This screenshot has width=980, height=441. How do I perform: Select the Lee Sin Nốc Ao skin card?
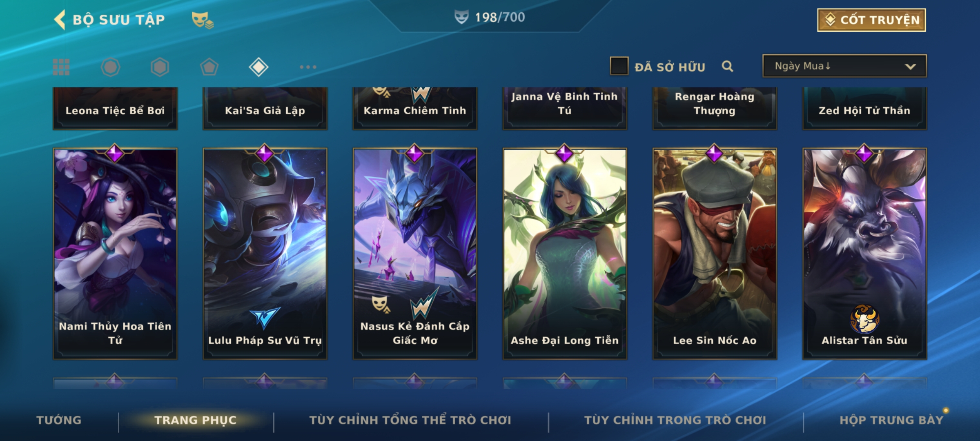[x=715, y=254]
